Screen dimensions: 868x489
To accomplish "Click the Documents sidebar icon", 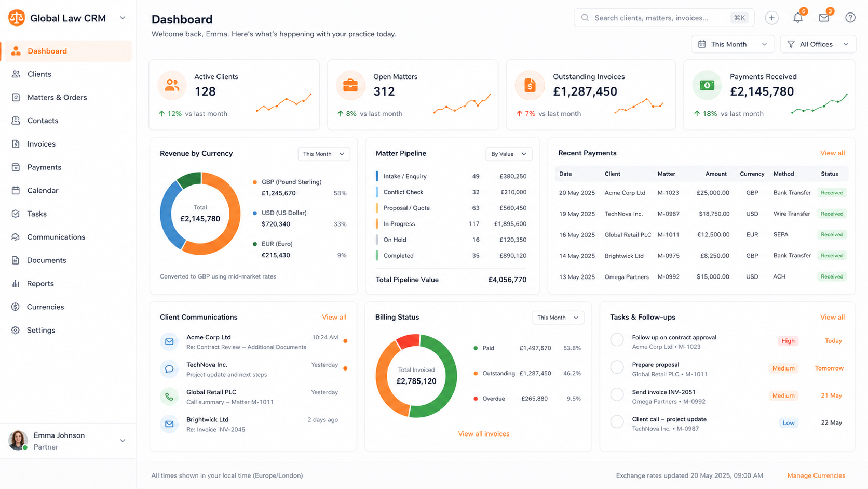I will coord(16,260).
